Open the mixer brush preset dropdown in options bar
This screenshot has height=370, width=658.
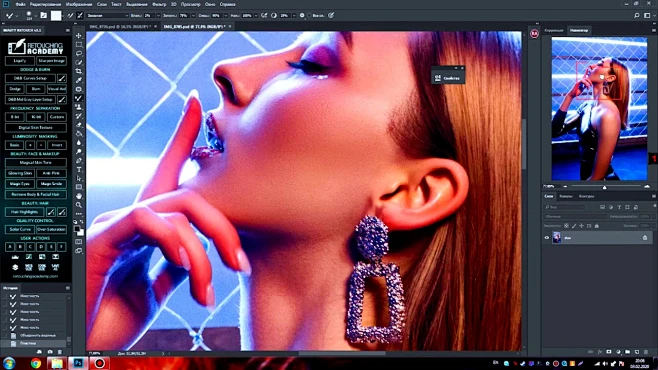pos(107,16)
